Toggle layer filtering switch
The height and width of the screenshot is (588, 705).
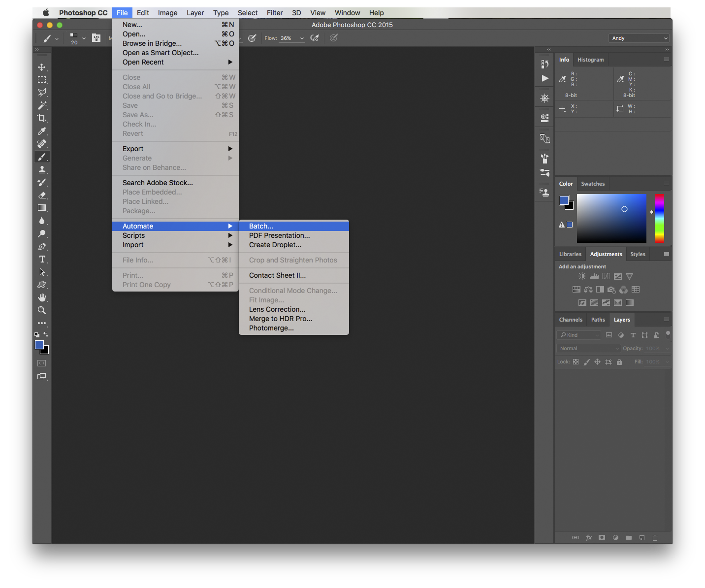668,335
